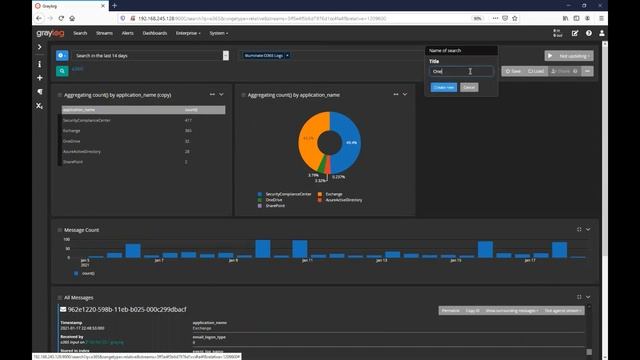Screen dimensions: 640x360
Task: Open a new browser tab with the plus
Action: click(114, 6)
